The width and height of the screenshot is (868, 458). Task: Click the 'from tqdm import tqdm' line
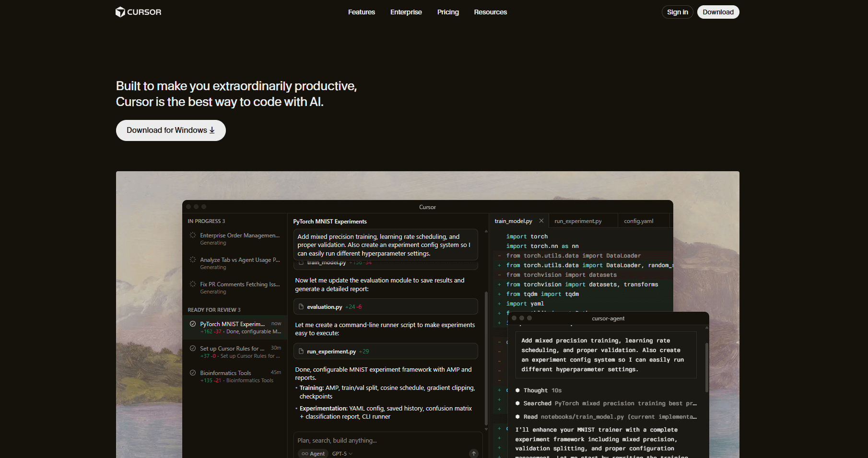click(x=542, y=294)
